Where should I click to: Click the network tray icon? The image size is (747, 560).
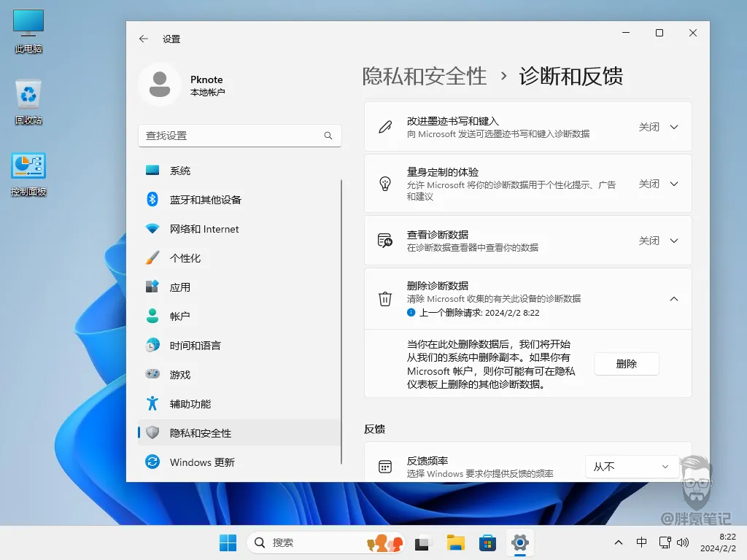coord(665,542)
